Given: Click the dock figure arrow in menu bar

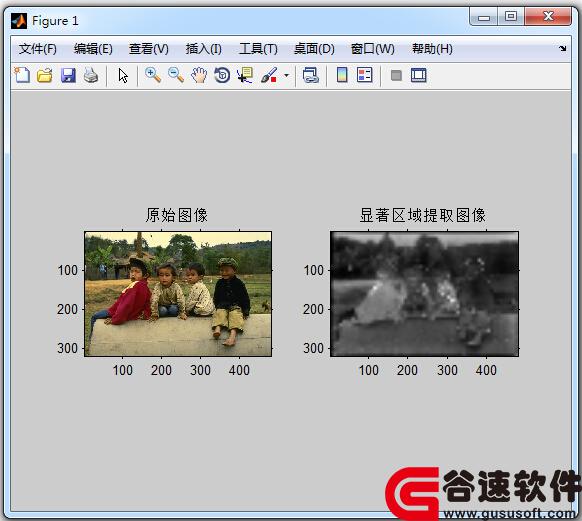Looking at the screenshot, I should 563,48.
